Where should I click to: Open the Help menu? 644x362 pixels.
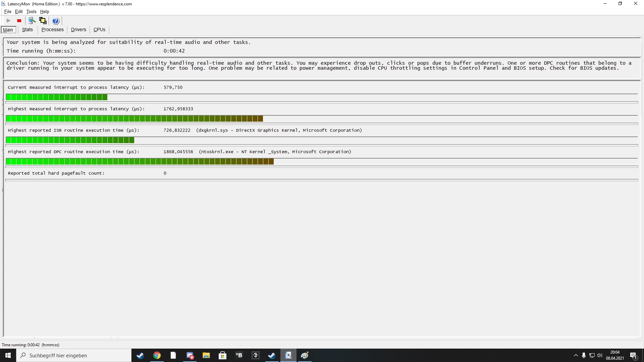tap(45, 11)
